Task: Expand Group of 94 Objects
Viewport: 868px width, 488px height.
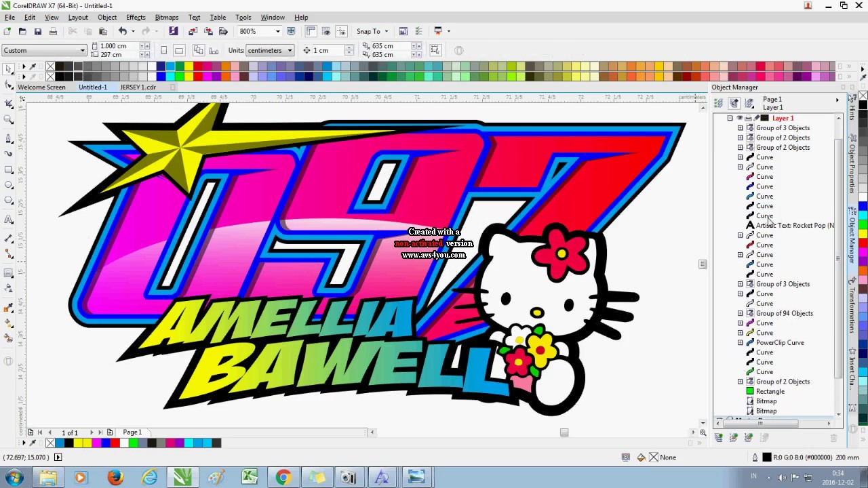Action: (741, 313)
